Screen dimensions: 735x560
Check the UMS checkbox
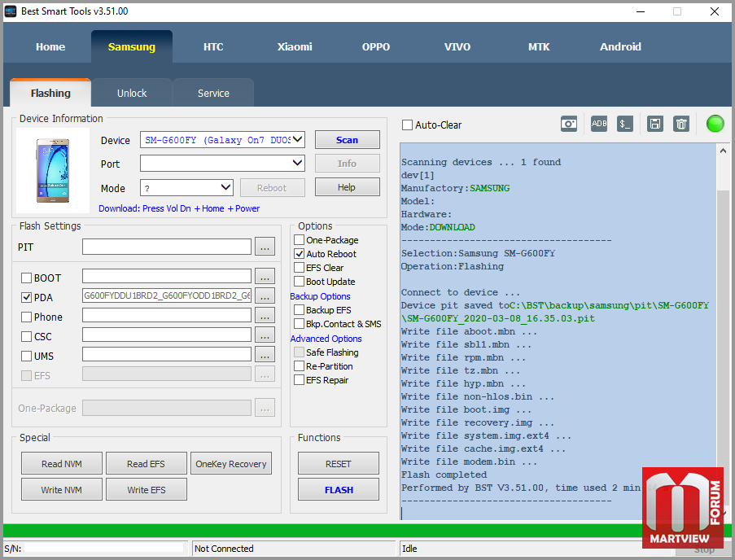(x=26, y=357)
